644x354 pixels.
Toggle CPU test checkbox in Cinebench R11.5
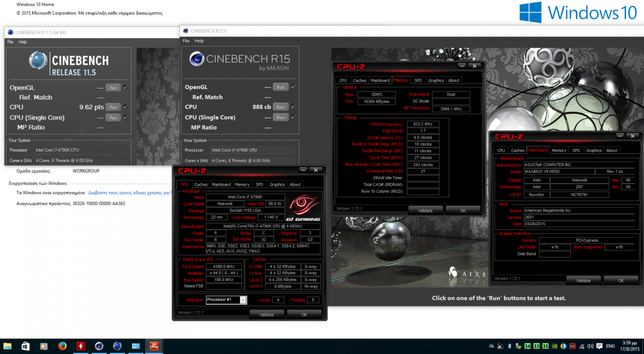pos(126,107)
